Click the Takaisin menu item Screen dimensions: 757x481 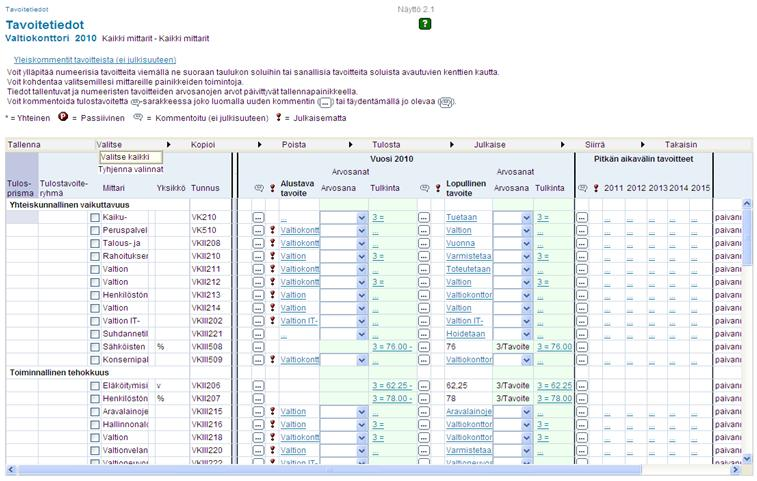pyautogui.click(x=681, y=145)
